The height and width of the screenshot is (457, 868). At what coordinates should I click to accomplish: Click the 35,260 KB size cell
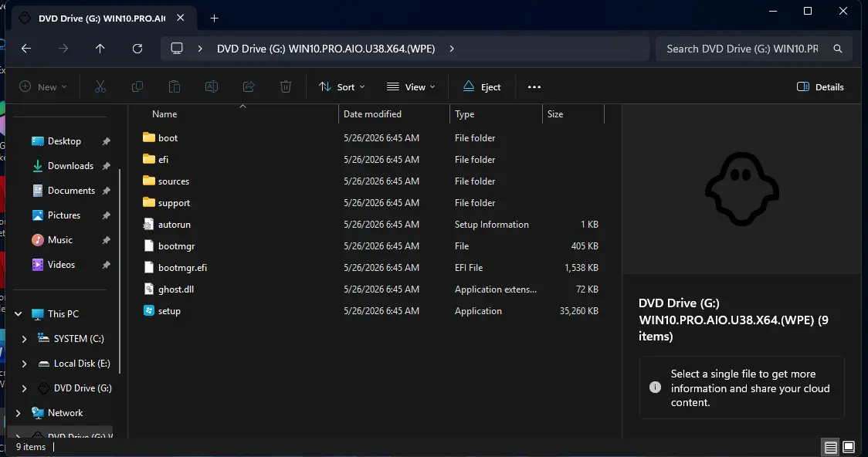[x=578, y=311]
